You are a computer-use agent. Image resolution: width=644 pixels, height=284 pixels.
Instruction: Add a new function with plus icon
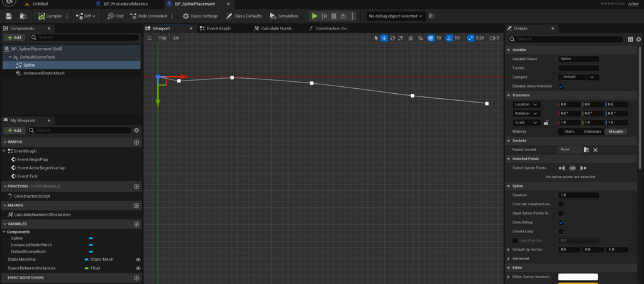(x=136, y=186)
